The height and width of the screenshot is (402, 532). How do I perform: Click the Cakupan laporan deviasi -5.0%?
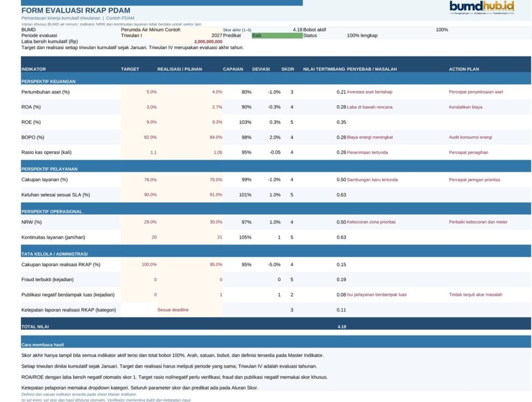coord(274,264)
